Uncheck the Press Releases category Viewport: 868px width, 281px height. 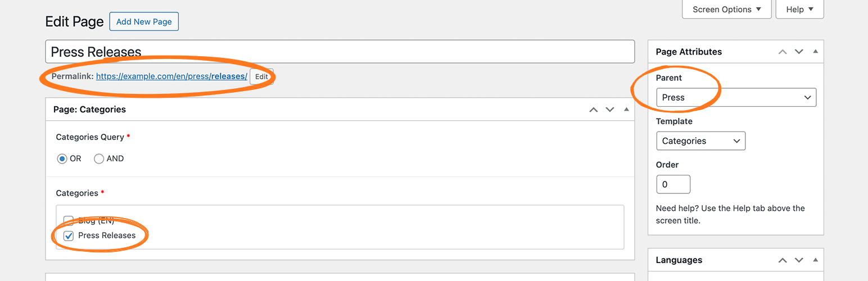tap(69, 236)
